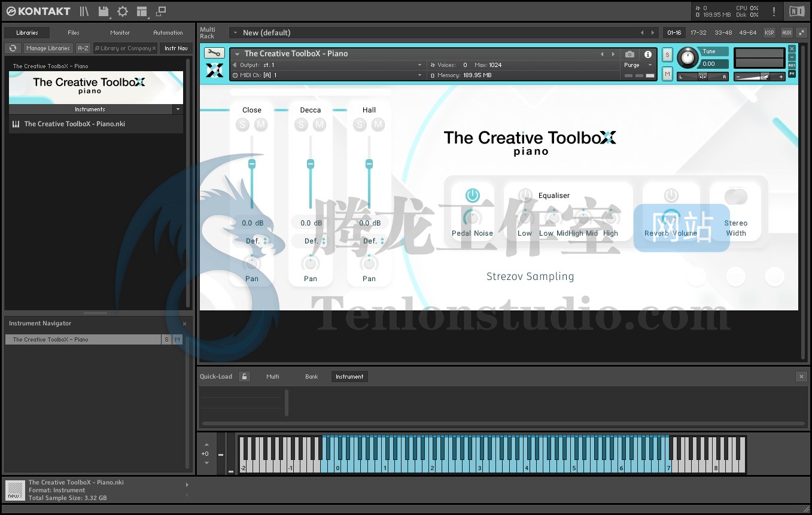The height and width of the screenshot is (515, 812).
Task: Open Decca mic Def. output selector
Action: click(315, 241)
